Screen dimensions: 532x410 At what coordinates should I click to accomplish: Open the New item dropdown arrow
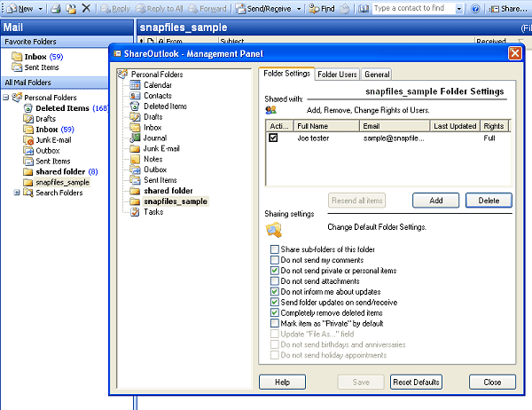pos(41,9)
